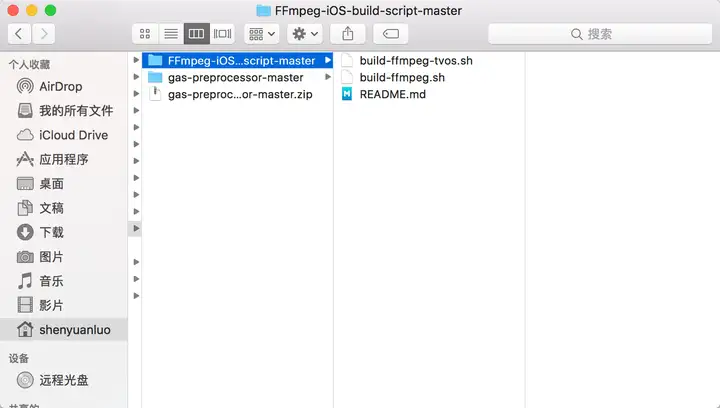Select column view mode
Image resolution: width=720 pixels, height=408 pixels.
pyautogui.click(x=197, y=34)
